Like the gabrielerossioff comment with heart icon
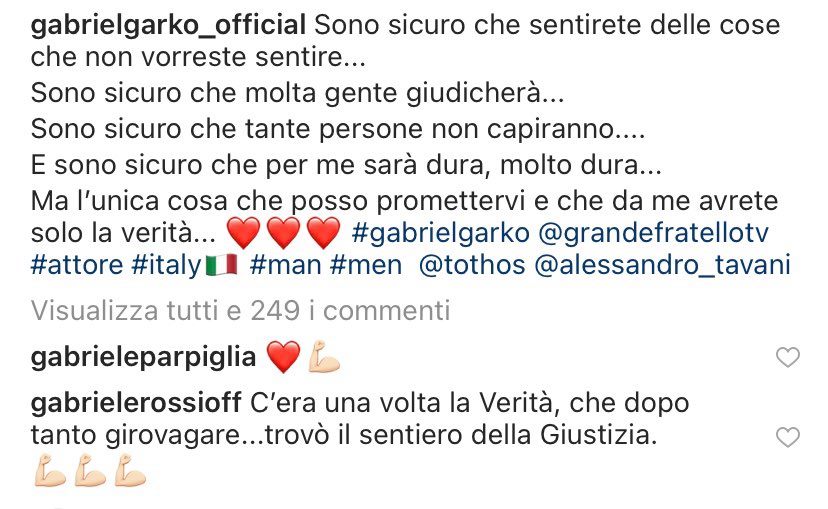This screenshot has height=509, width=828. click(787, 437)
